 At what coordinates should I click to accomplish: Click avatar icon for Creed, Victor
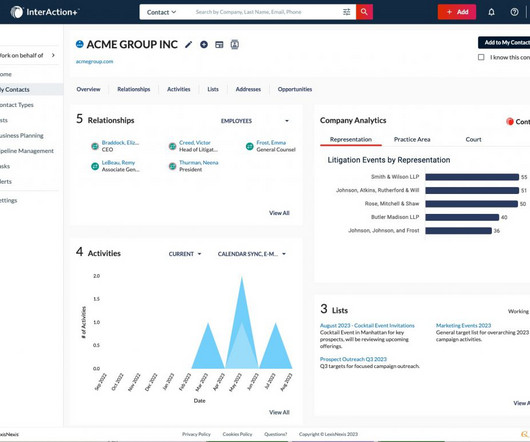tap(172, 146)
